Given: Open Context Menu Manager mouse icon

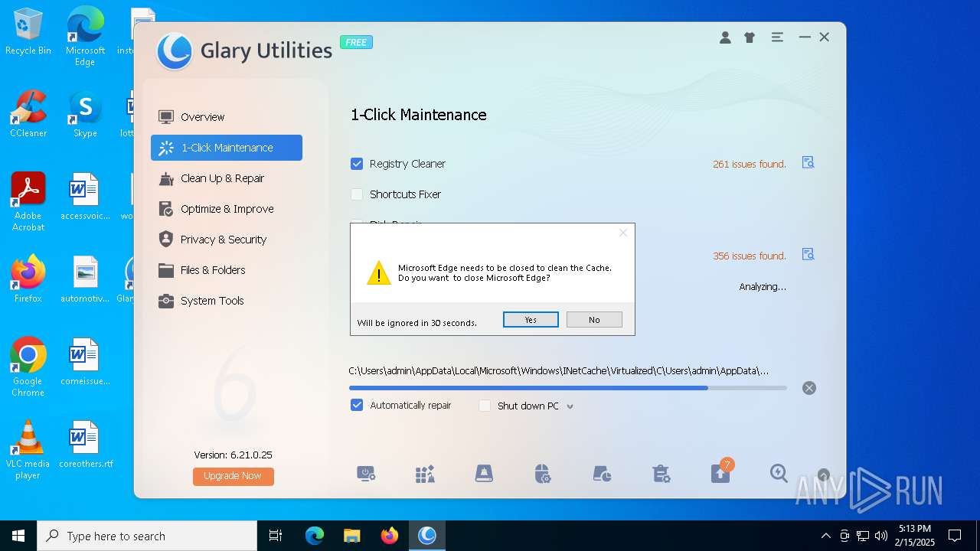Looking at the screenshot, I should click(543, 474).
